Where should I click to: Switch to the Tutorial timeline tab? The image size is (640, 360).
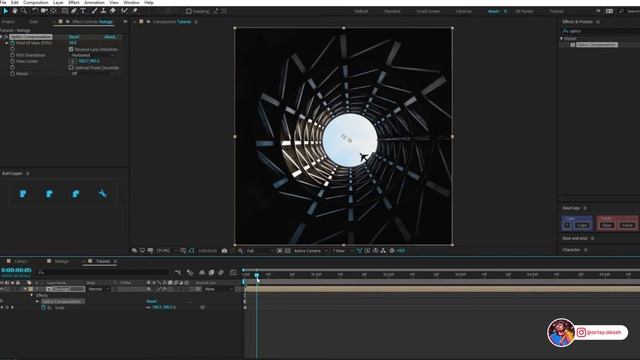tap(103, 261)
